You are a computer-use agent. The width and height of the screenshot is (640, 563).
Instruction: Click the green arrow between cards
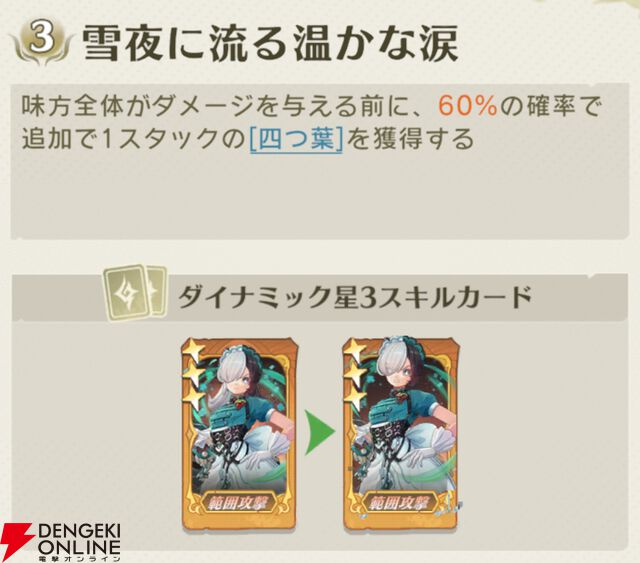tap(320, 432)
